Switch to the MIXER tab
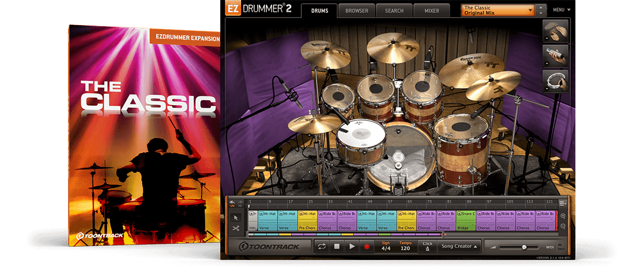 pyautogui.click(x=431, y=11)
